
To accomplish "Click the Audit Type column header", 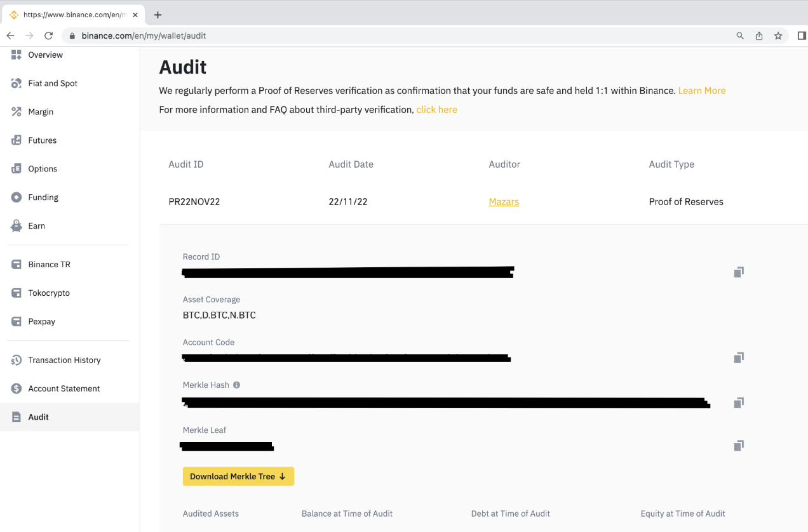I will pyautogui.click(x=671, y=164).
